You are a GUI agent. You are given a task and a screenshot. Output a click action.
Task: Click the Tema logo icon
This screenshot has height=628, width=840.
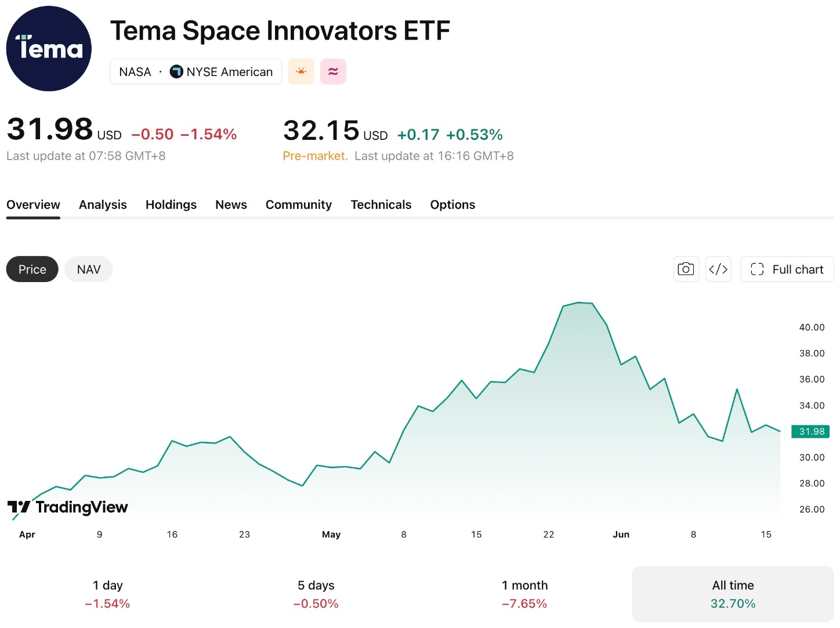(x=49, y=49)
